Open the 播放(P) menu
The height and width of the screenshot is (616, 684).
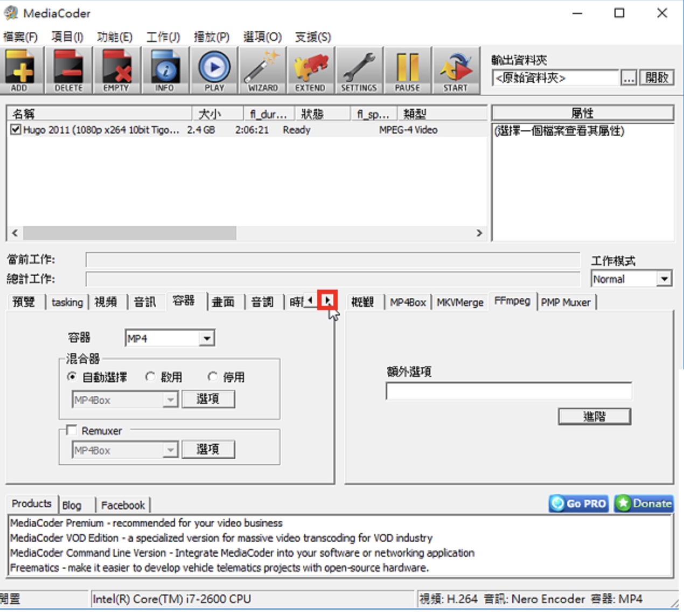212,37
